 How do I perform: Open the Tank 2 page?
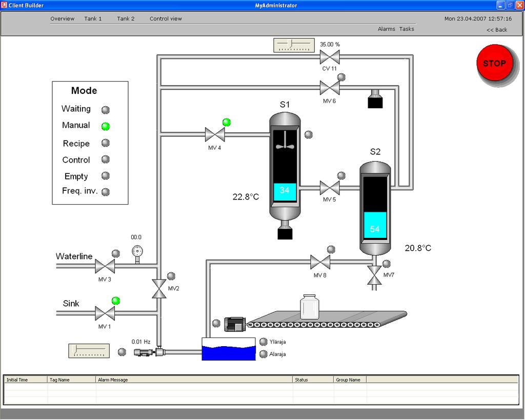(126, 19)
